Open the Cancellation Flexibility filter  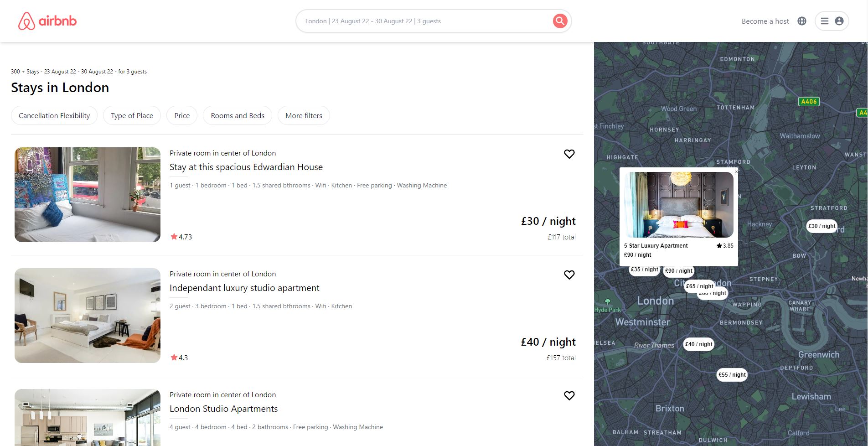click(54, 115)
